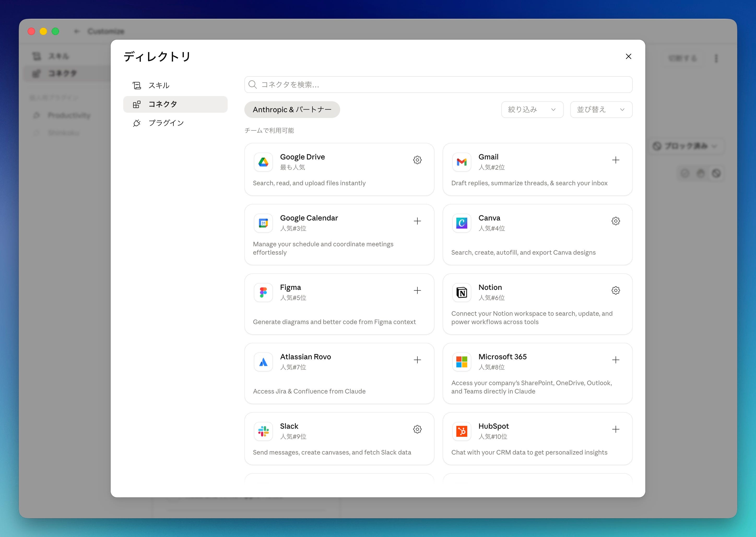Click the Slack card title

289,427
